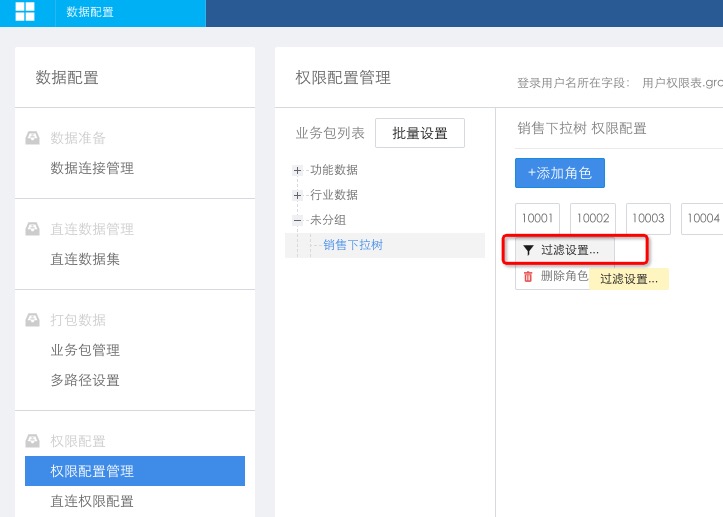Click the 权限配置 section icon

[32, 441]
